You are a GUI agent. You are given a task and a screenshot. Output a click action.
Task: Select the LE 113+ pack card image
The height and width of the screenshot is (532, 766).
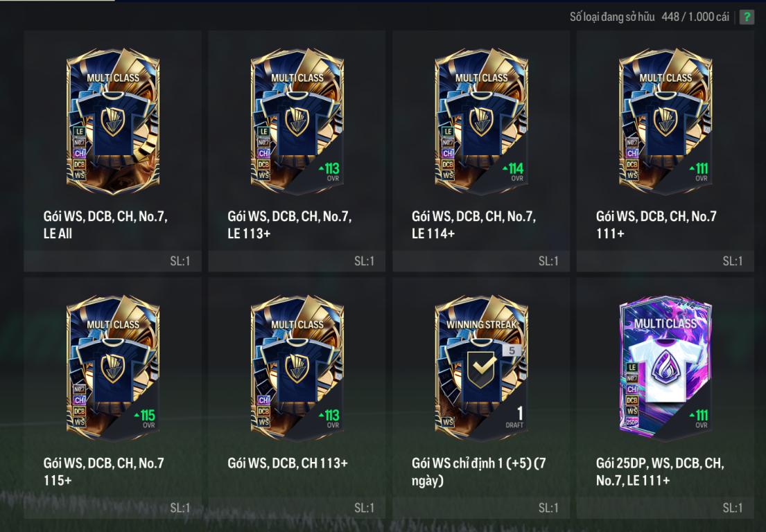pyautogui.click(x=297, y=121)
